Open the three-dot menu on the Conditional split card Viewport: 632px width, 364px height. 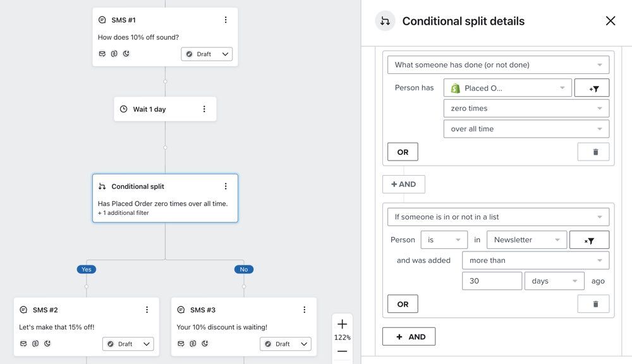[226, 186]
